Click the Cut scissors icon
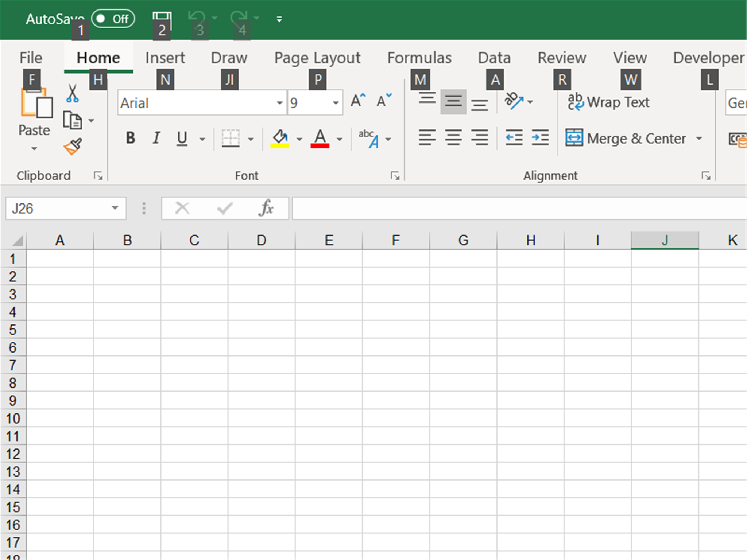747x560 pixels. (x=72, y=93)
